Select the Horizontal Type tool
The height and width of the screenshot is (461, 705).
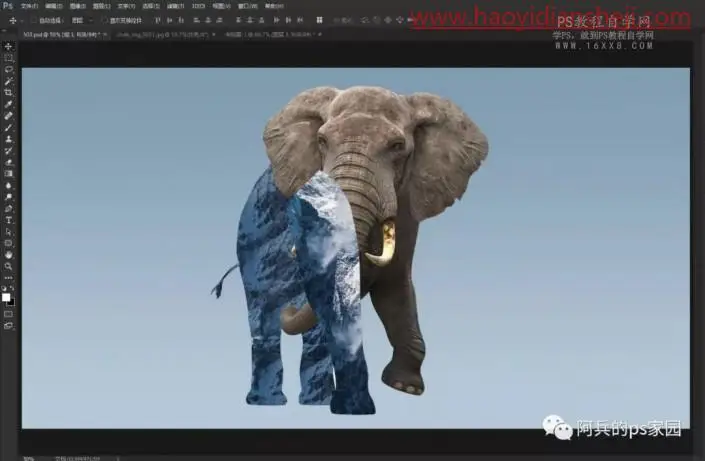8,220
